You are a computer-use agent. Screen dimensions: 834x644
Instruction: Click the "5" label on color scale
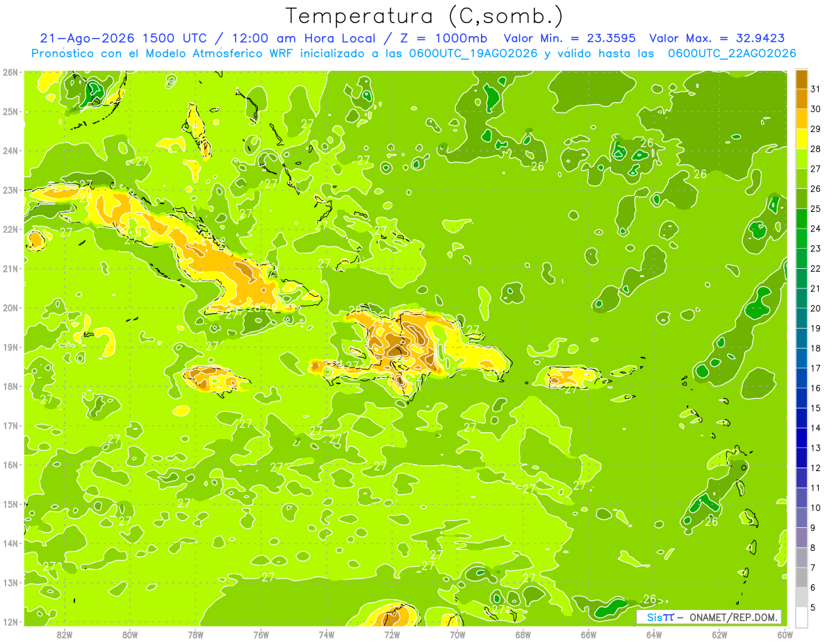coord(814,608)
